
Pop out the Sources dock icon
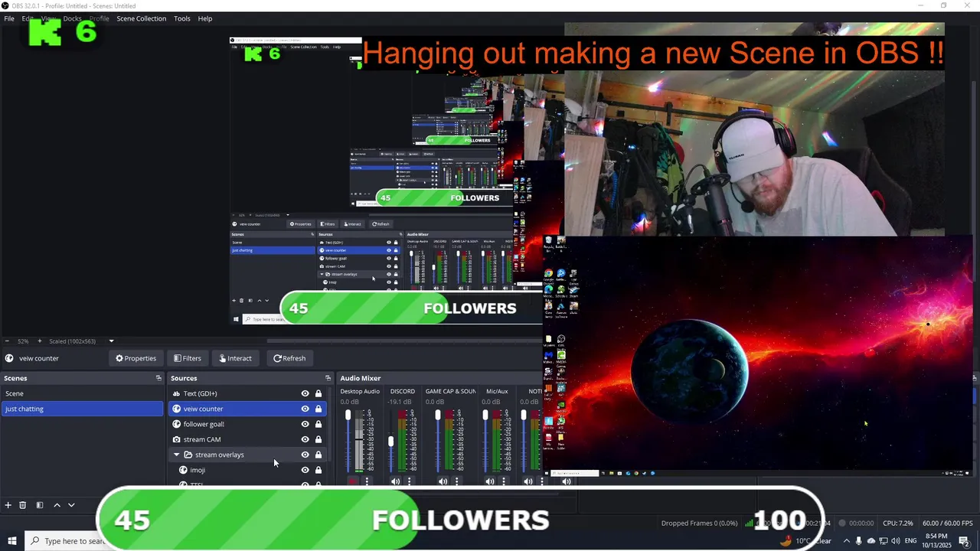[328, 378]
